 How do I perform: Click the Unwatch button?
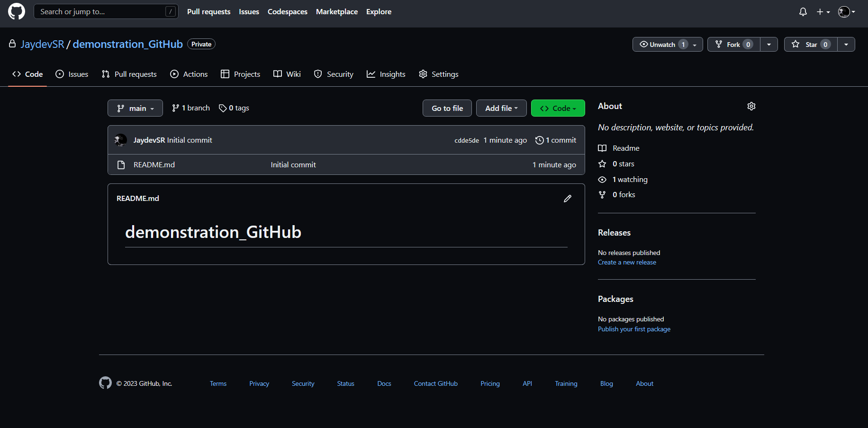tap(668, 45)
